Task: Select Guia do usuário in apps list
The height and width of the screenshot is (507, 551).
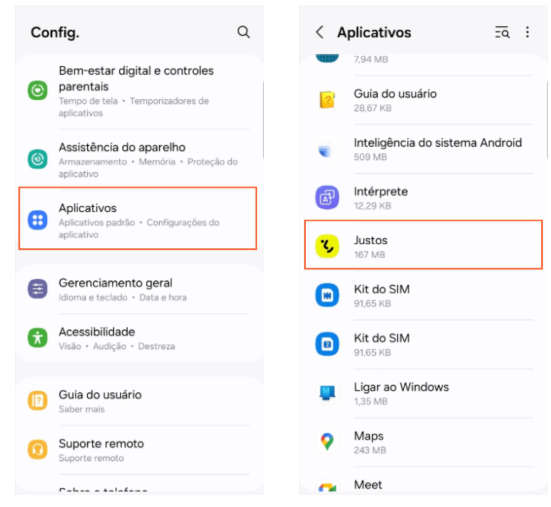Action: click(423, 100)
